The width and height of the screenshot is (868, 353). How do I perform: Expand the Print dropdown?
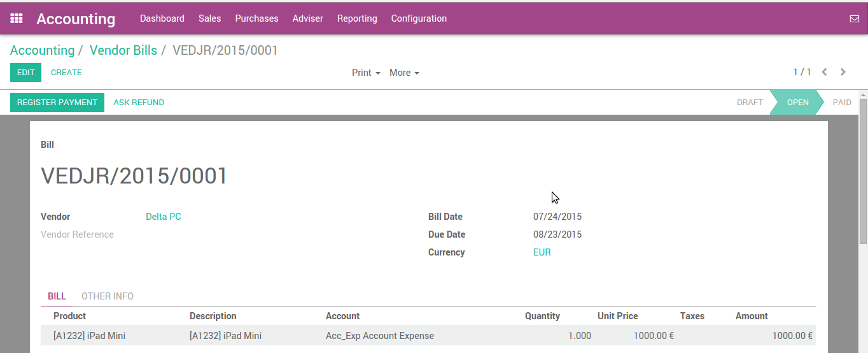tap(366, 73)
